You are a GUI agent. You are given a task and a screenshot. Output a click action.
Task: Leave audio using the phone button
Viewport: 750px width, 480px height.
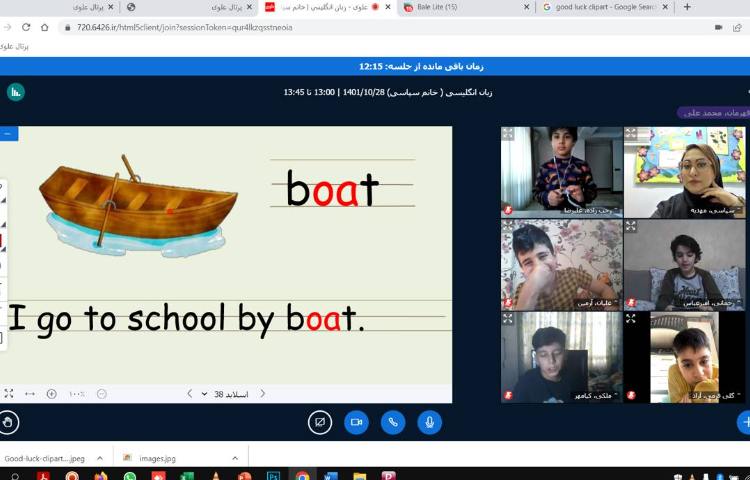[x=393, y=422]
